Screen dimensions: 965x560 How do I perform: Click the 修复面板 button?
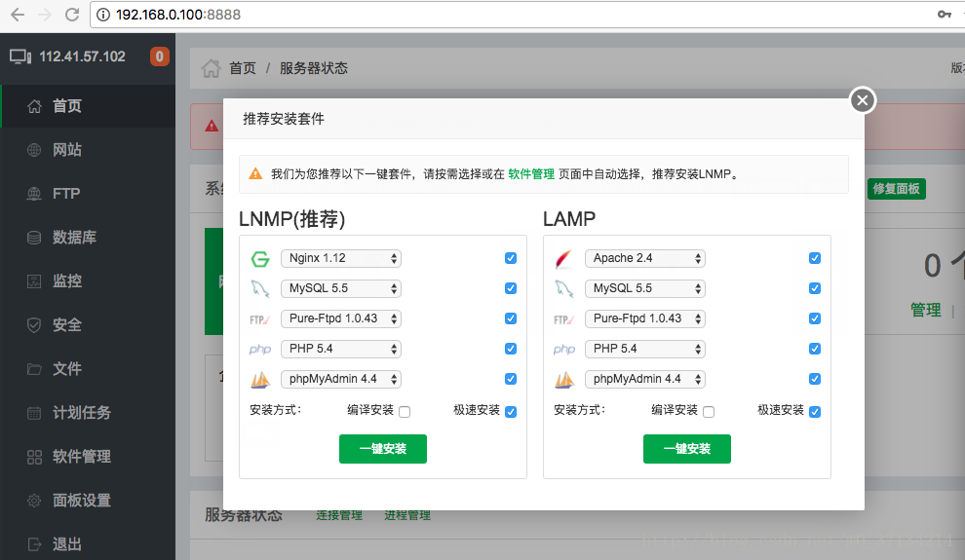[896, 189]
